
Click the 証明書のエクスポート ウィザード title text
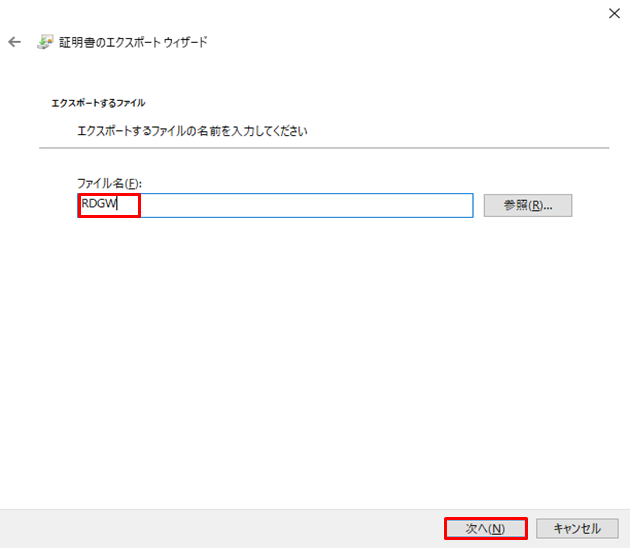click(x=133, y=42)
